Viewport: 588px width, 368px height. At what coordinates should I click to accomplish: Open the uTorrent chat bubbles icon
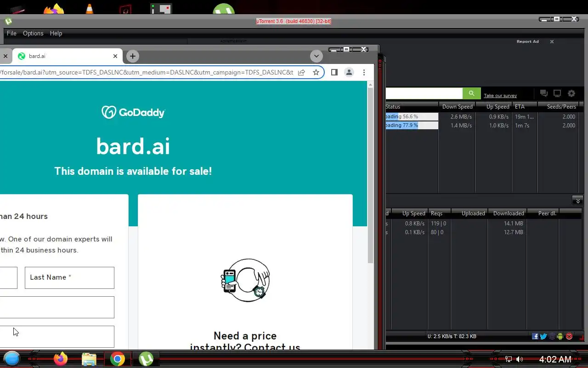[544, 93]
